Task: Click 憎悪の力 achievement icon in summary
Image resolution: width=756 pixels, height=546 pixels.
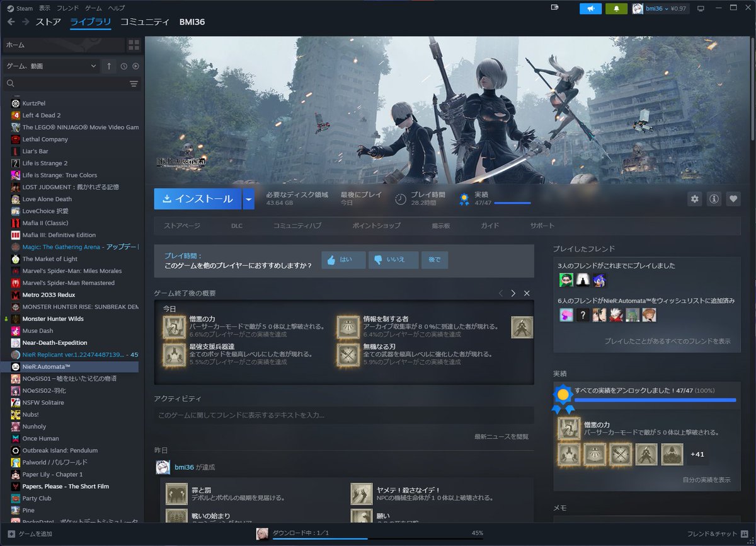Action: pyautogui.click(x=175, y=327)
